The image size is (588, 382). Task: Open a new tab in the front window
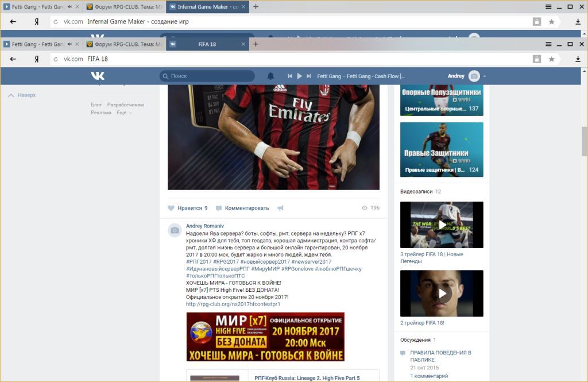[x=256, y=44]
